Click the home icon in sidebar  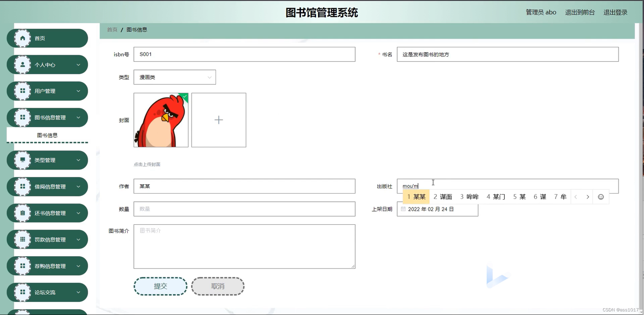23,38
